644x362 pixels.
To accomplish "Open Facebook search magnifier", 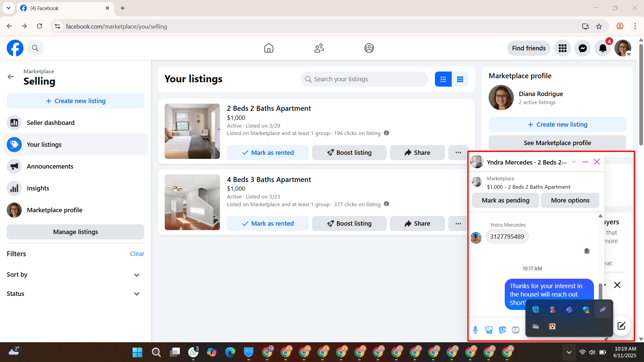I will coord(35,48).
